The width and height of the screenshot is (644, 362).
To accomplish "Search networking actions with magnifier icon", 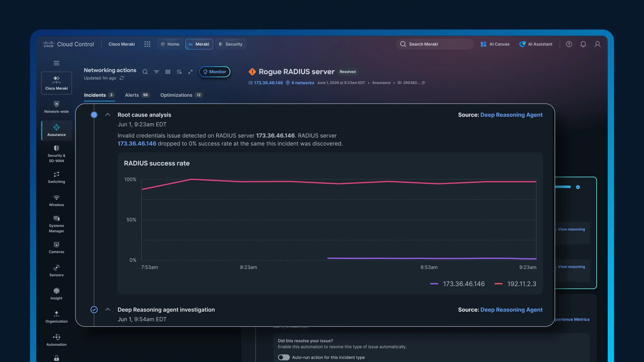I will point(145,72).
